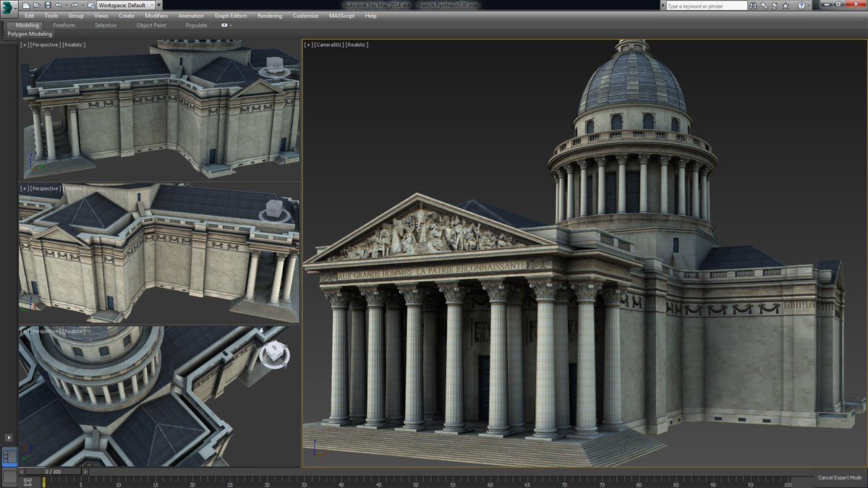This screenshot has height=488, width=868.
Task: Click the Redo icon in quick access toolbar
Action: coord(75,5)
